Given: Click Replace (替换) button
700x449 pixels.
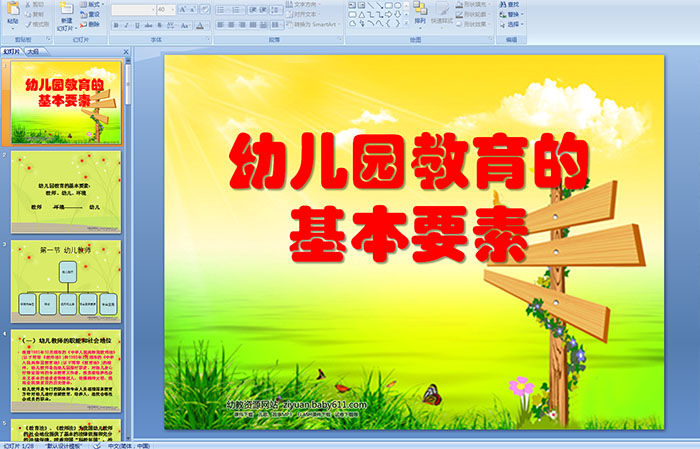Looking at the screenshot, I should tap(511, 14).
